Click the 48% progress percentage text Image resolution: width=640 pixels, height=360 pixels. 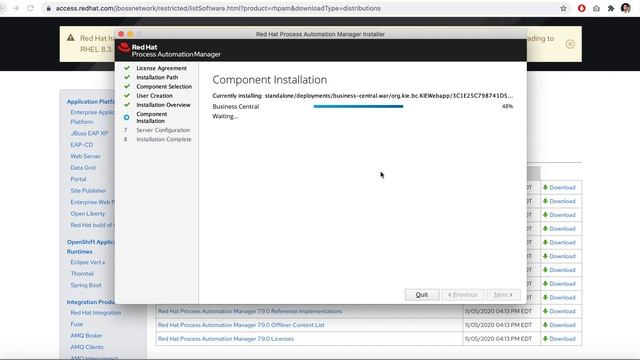[507, 107]
